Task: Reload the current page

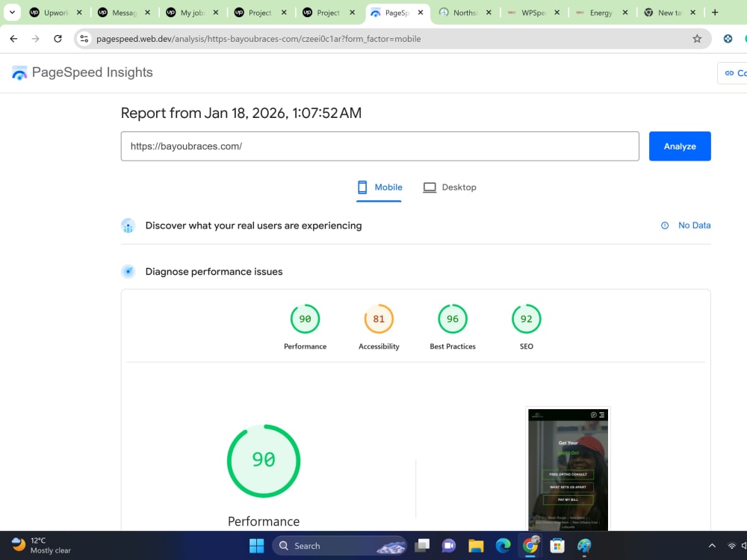Action: 58,39
